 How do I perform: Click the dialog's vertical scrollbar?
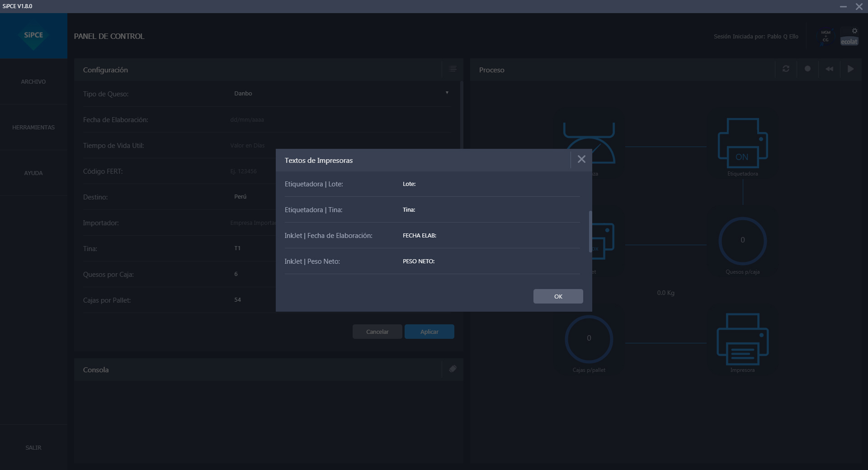[x=590, y=232]
